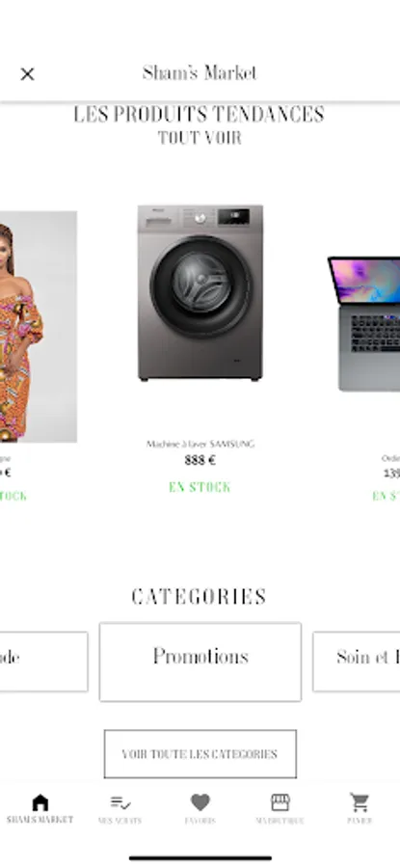Viewport: 400px width, 868px height.
Task: Tap the LES PRODUITS TENDANCES heading
Action: pos(200,115)
